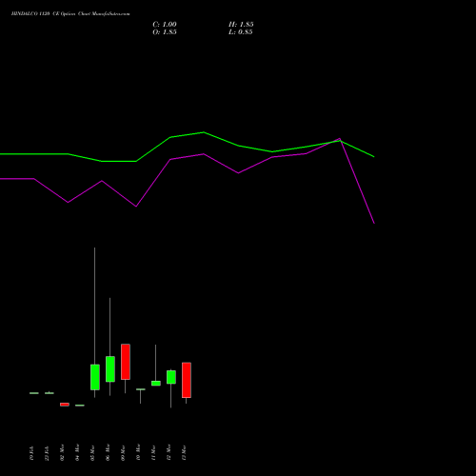Viewport: 476px width, 476px height.
Task: Click the red 09 Mar candle body
Action: 126,362
